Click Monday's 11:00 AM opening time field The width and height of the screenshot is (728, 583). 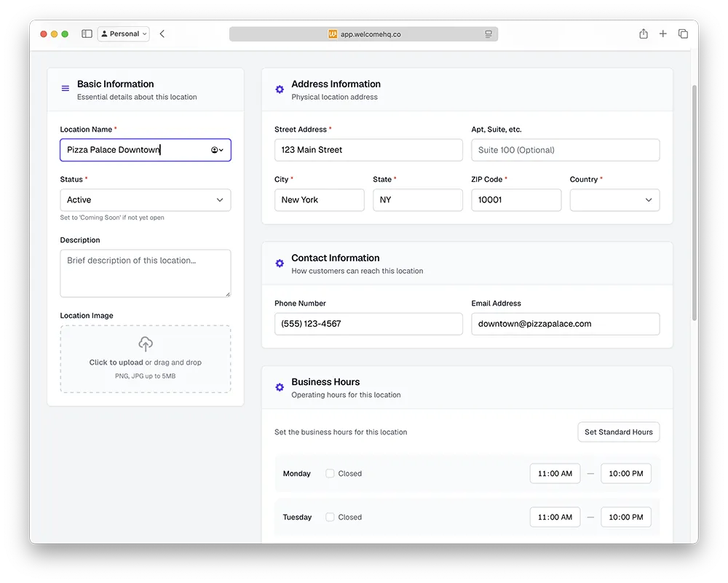pyautogui.click(x=555, y=473)
